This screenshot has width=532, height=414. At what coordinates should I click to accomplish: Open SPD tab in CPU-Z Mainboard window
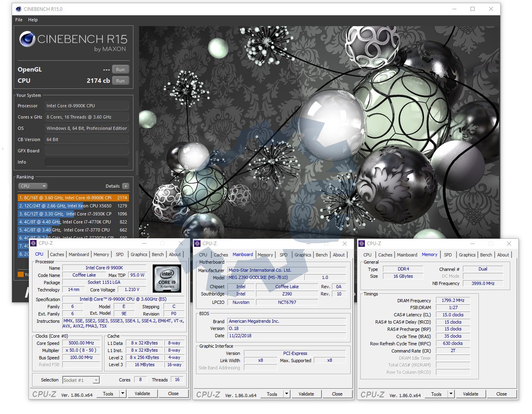pyautogui.click(x=284, y=255)
